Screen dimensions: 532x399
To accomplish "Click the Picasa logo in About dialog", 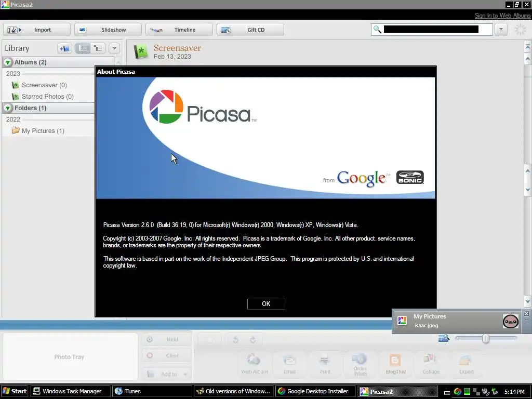I will [203, 107].
